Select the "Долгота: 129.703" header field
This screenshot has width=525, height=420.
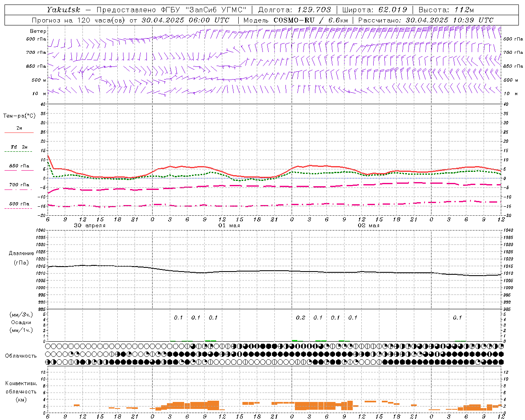[294, 10]
